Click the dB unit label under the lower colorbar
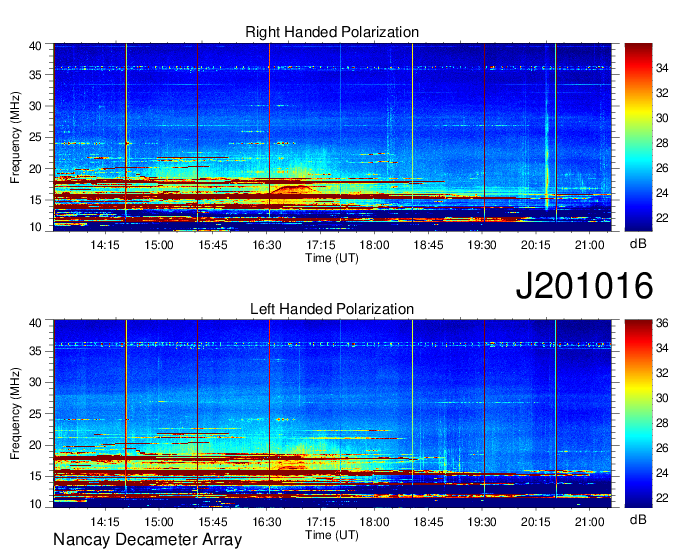This screenshot has width=680, height=552. [638, 519]
